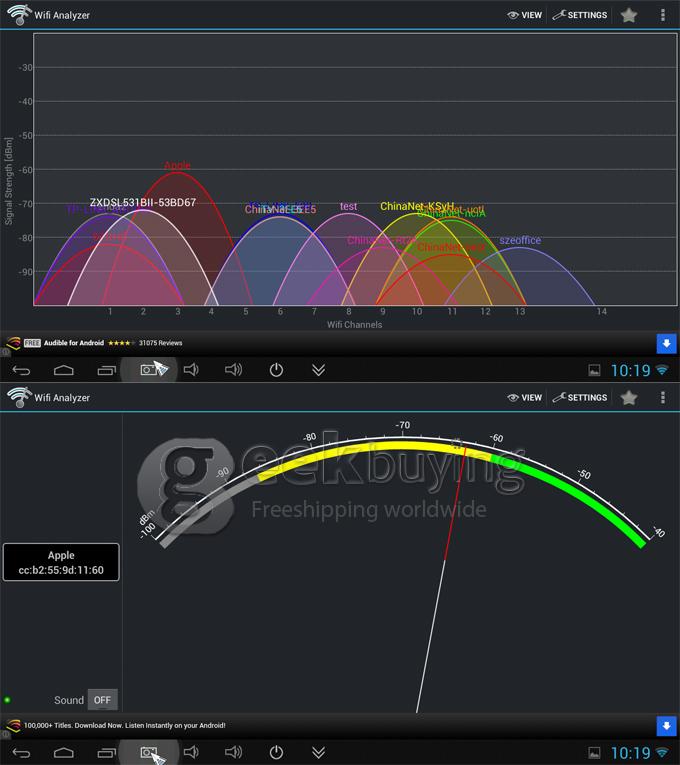The image size is (680, 765).
Task: Tap 10:19 clock below channel graph
Action: click(x=631, y=371)
